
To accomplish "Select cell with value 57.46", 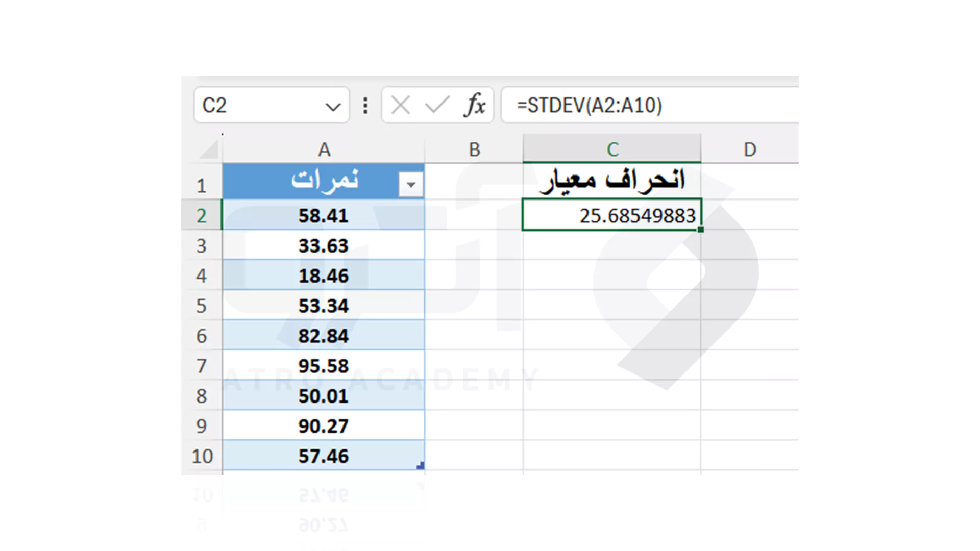I will click(324, 456).
